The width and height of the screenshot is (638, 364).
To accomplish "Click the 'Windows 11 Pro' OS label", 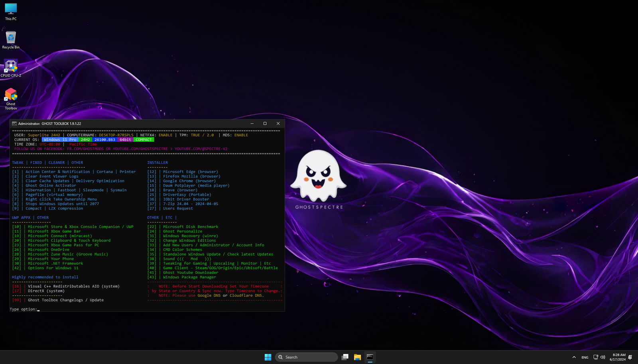I will point(60,140).
